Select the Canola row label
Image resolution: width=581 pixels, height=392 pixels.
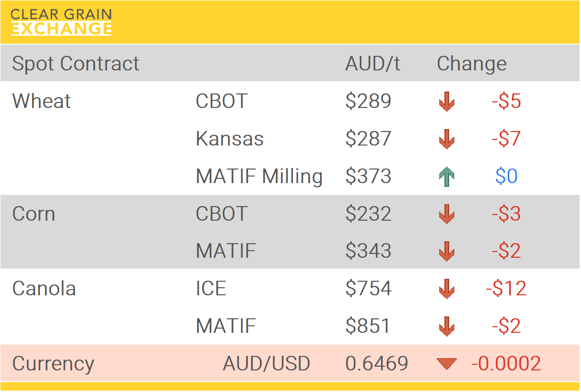coord(44,288)
